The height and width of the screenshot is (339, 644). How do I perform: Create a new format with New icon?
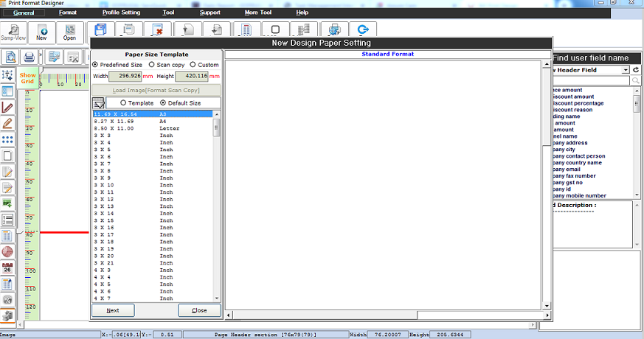pos(41,32)
